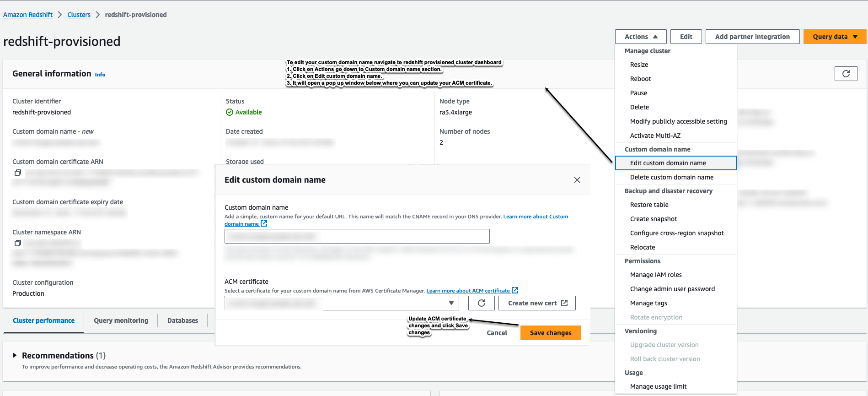
Task: Go to Clusters breadcrumb link
Action: click(x=79, y=15)
